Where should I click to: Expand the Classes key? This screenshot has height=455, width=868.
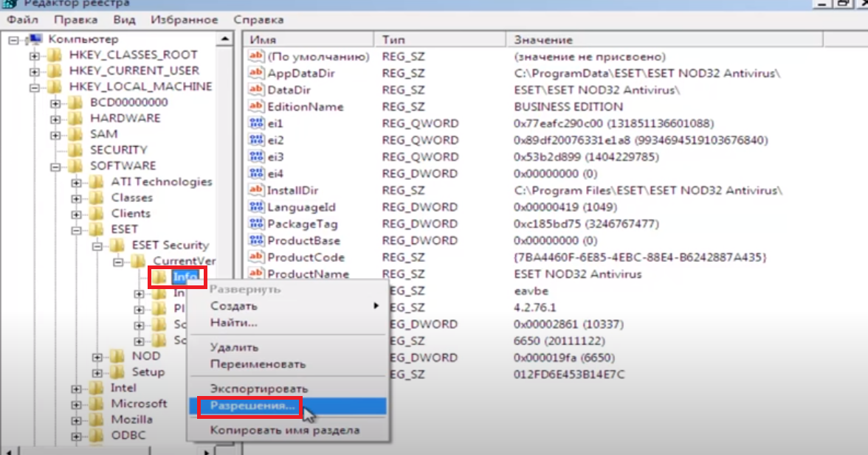click(77, 198)
